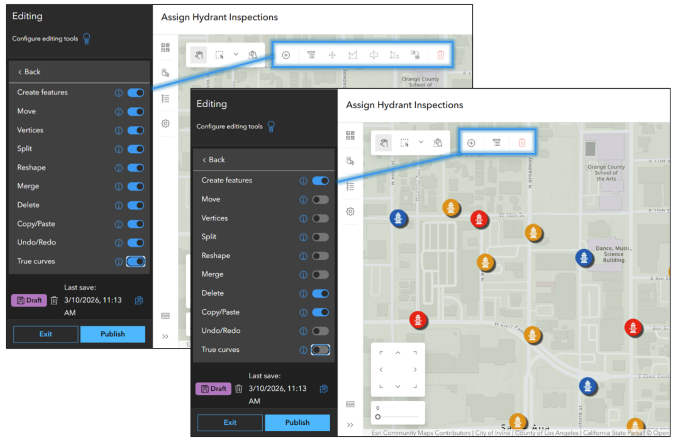Click blue hydrant beside Dance, Music, Science Building
The height and width of the screenshot is (440, 680).
coord(584,257)
